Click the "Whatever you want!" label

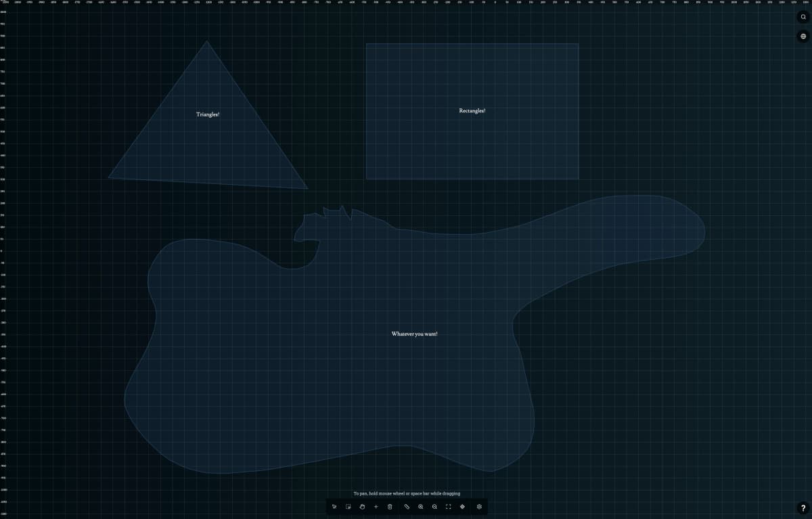pos(414,334)
